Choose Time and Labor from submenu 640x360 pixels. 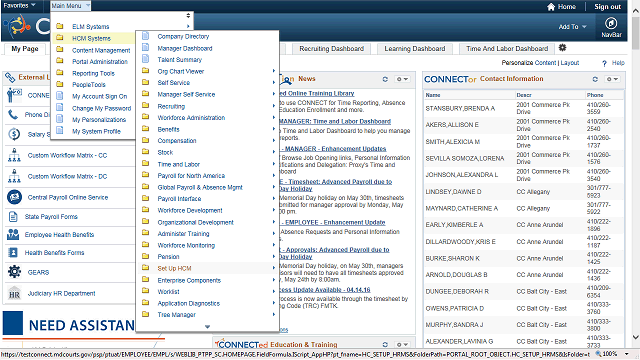coord(179,164)
